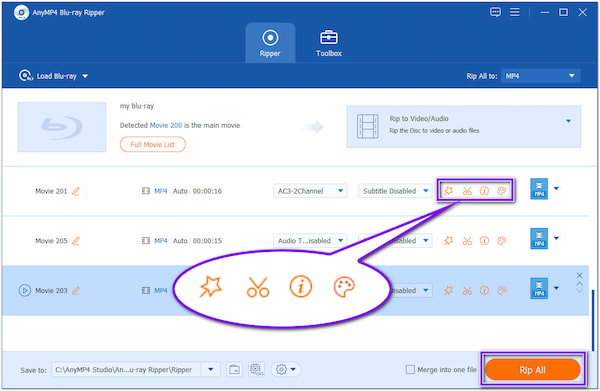
Task: Click the MP4 format label for Movie 205
Action: pos(161,241)
